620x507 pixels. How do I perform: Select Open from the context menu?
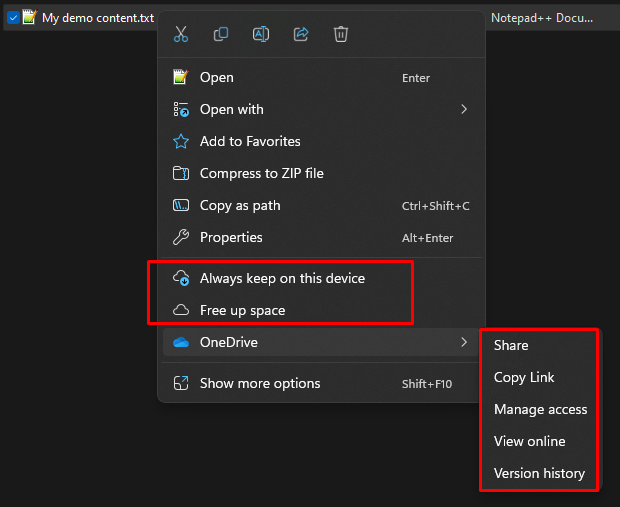point(217,77)
